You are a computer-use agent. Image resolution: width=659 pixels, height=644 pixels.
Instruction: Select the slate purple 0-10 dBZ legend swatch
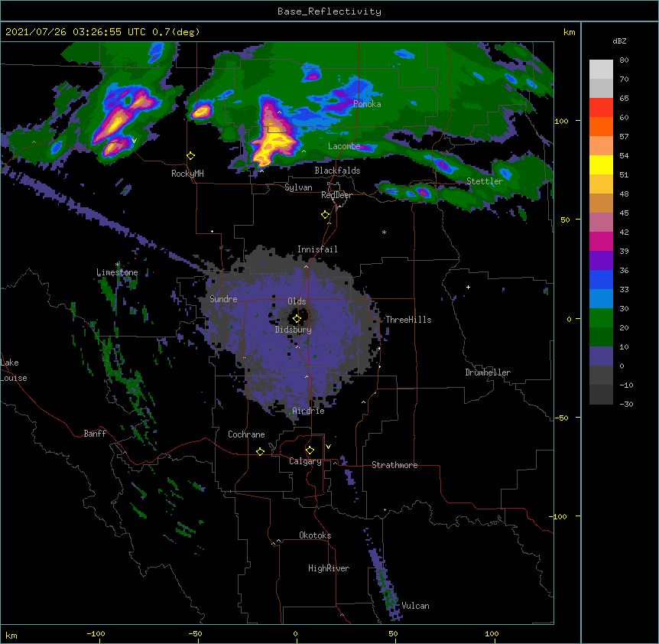[601, 356]
